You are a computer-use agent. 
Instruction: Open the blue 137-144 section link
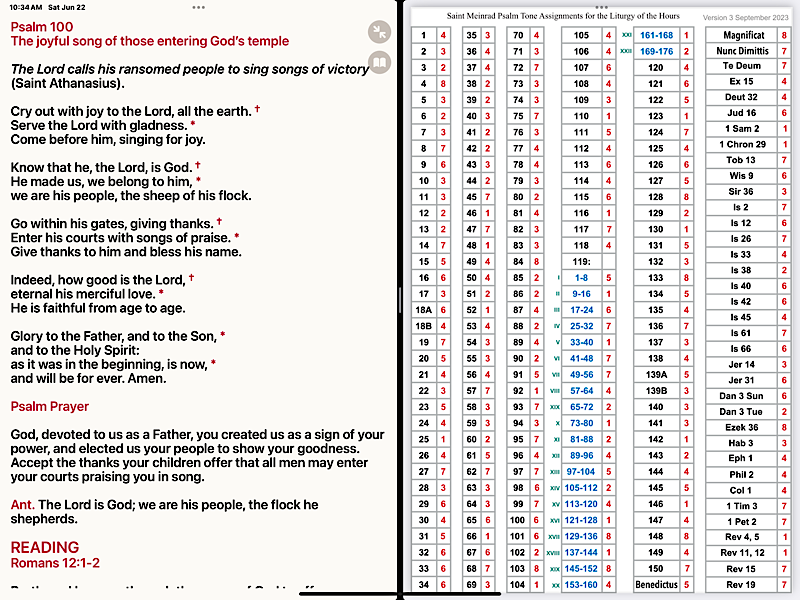pyautogui.click(x=581, y=552)
